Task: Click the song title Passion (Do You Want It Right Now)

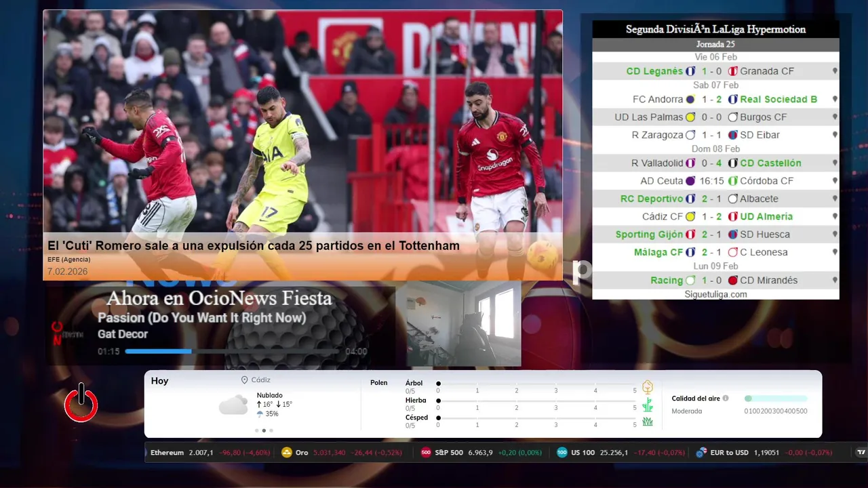Action: (201, 318)
